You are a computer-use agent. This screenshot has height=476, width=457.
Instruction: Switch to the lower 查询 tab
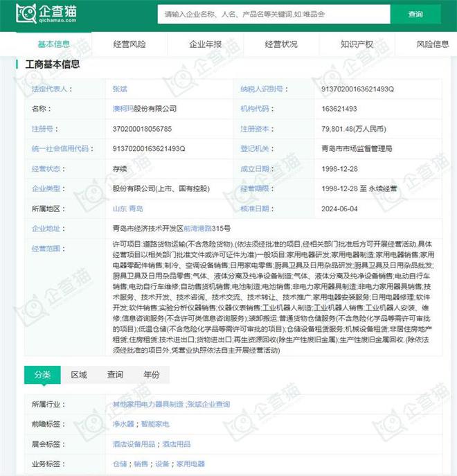(116, 375)
